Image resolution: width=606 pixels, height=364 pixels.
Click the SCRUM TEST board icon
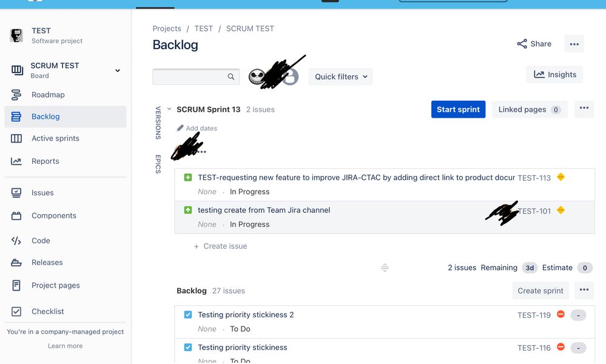point(17,70)
